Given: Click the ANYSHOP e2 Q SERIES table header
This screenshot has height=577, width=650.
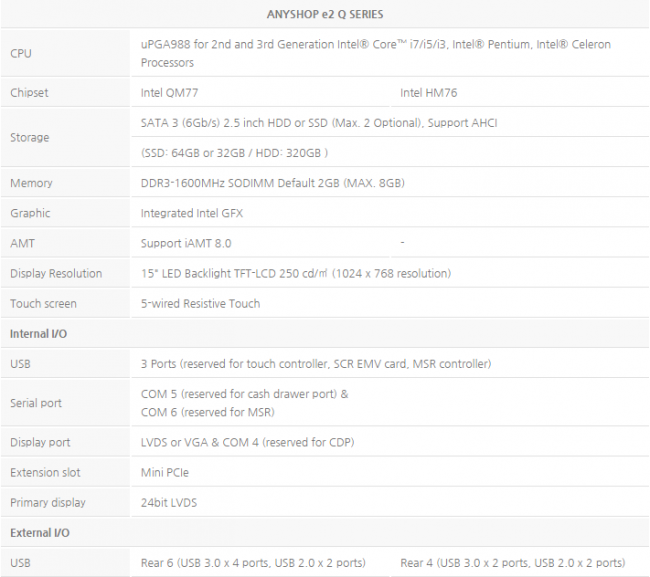Looking at the screenshot, I should click(325, 14).
